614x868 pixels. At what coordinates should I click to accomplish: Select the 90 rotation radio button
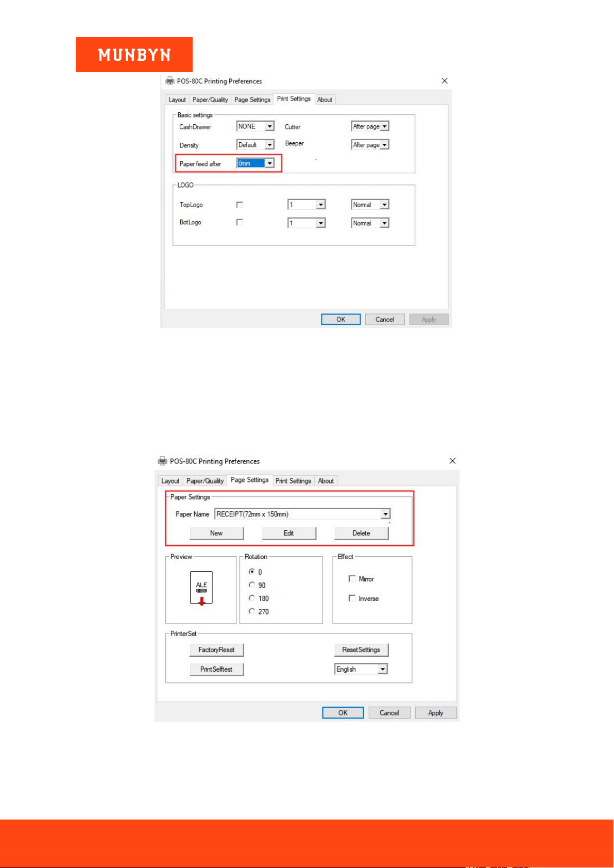[x=252, y=585]
